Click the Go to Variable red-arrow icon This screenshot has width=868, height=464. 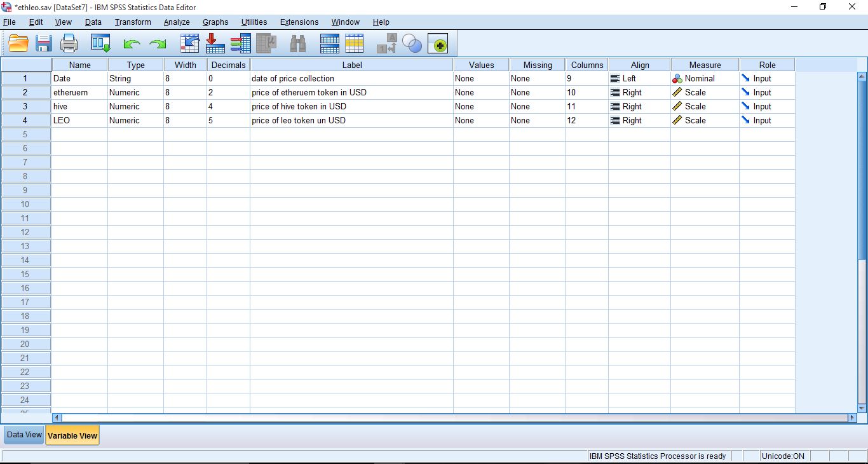[215, 44]
